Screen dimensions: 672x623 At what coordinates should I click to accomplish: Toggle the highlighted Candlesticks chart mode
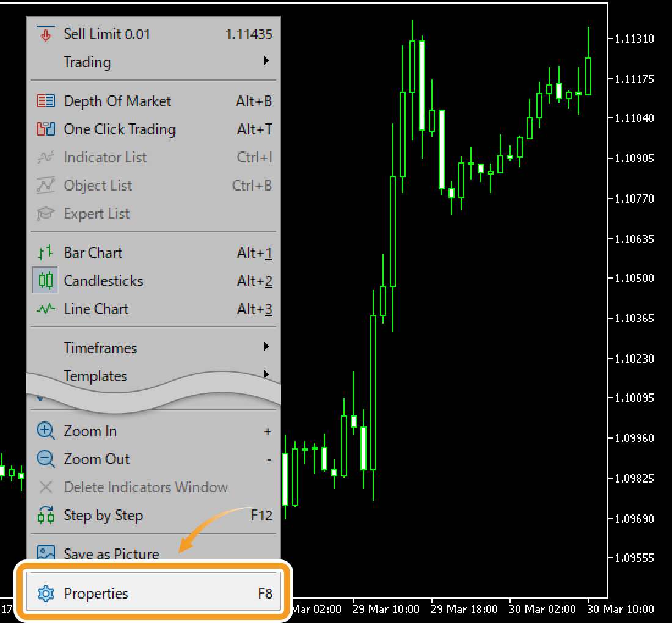[45, 281]
